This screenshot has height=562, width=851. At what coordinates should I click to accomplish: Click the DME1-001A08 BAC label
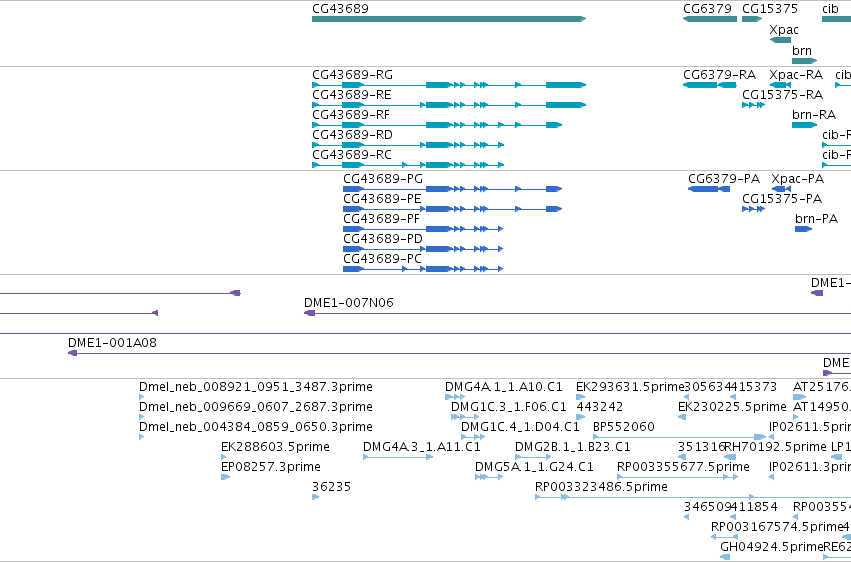tap(112, 343)
